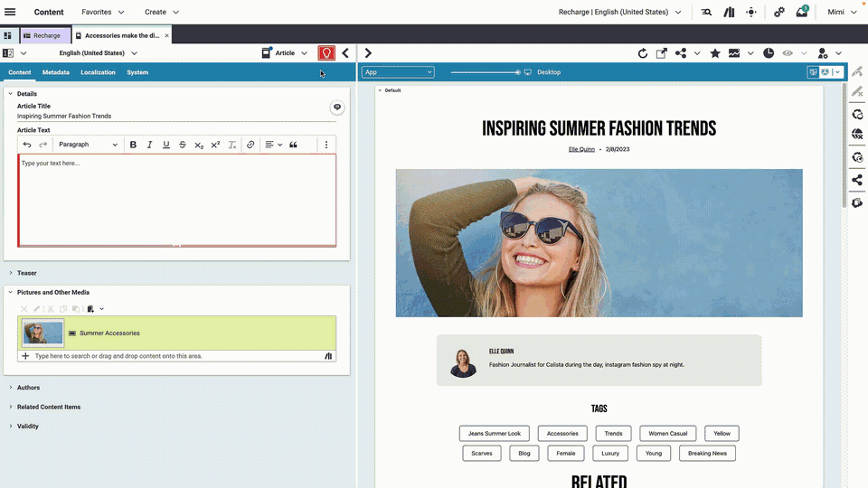
Task: Adjust the preview size slider
Action: 486,72
